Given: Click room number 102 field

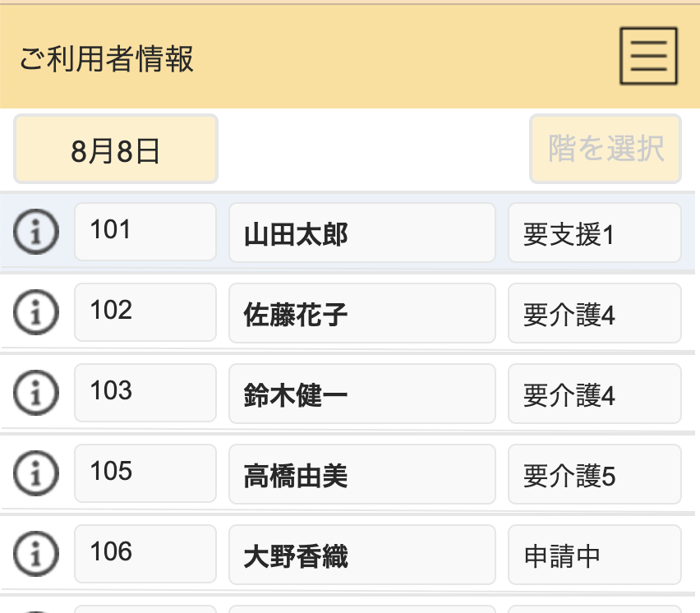Looking at the screenshot, I should point(145,313).
